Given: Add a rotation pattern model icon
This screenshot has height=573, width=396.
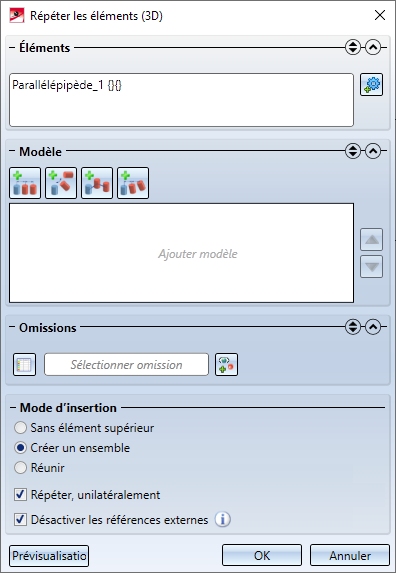Looking at the screenshot, I should click(x=61, y=183).
